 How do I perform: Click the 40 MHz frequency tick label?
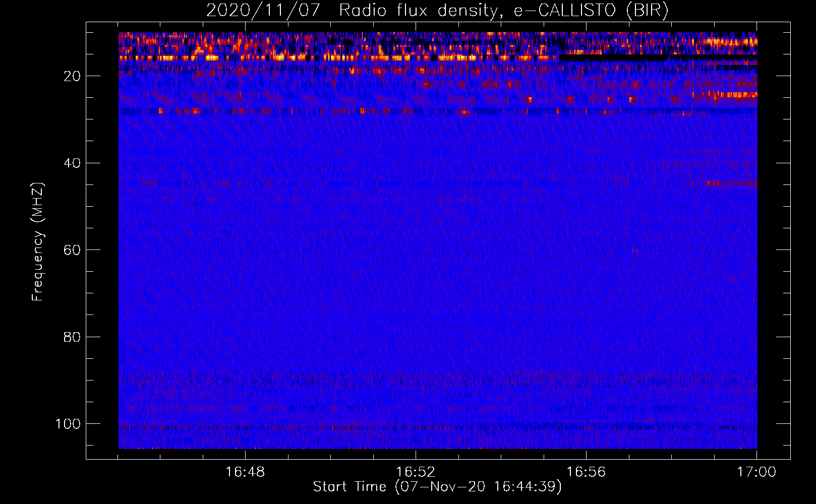click(72, 163)
